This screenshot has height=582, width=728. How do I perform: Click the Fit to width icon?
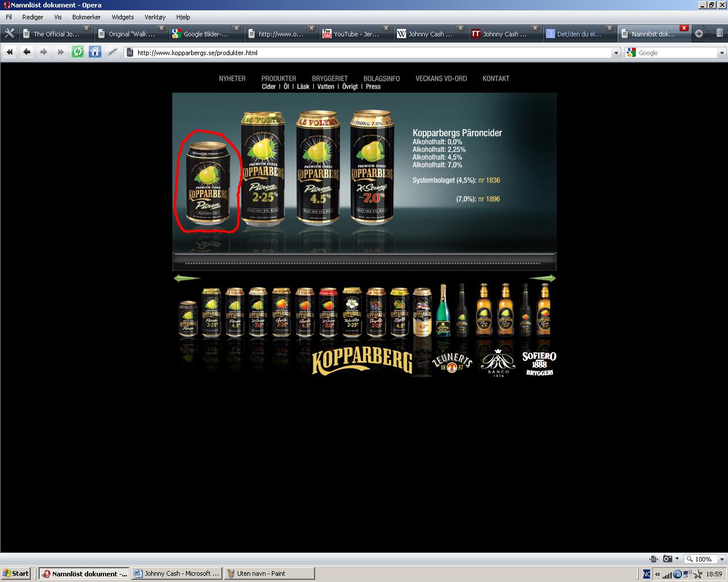pos(654,559)
